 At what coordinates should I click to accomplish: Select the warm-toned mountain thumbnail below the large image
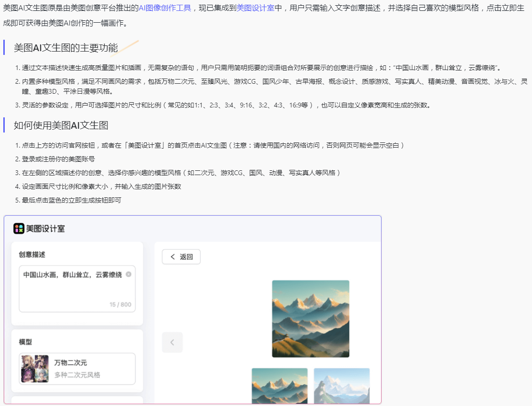(x=280, y=386)
